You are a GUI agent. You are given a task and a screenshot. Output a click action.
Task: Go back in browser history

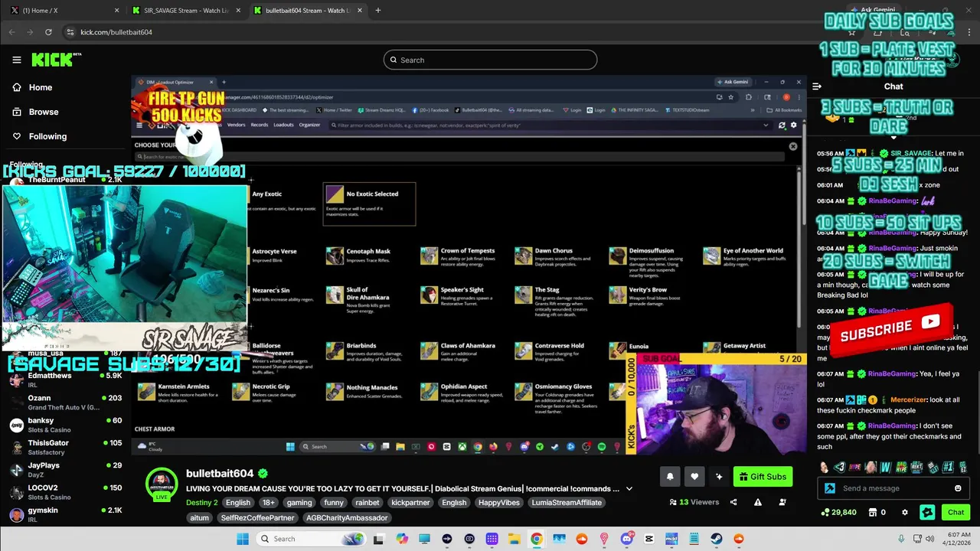point(11,32)
